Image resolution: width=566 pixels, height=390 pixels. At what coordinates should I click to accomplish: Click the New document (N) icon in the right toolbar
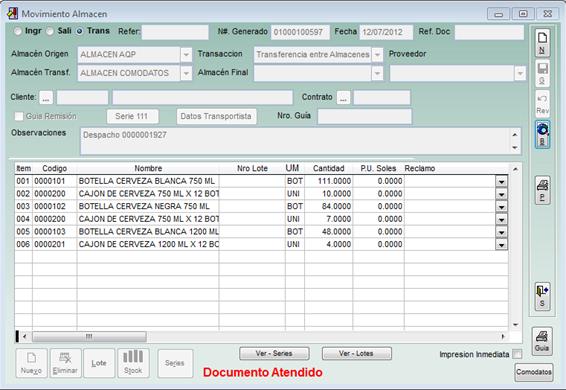542,42
